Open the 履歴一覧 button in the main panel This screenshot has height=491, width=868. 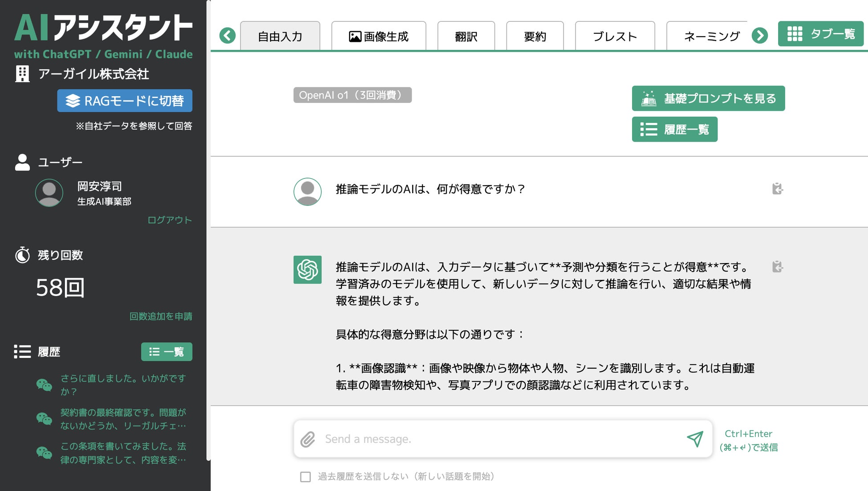674,130
